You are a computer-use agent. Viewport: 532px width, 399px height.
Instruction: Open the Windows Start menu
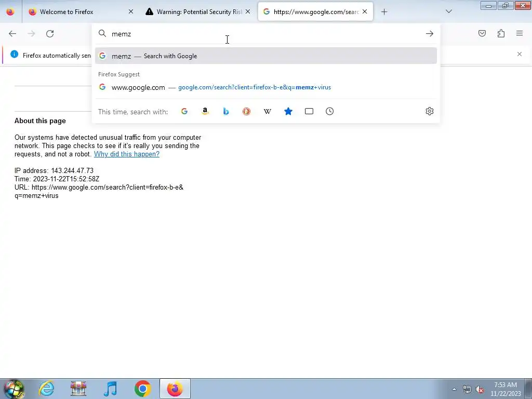click(x=14, y=389)
